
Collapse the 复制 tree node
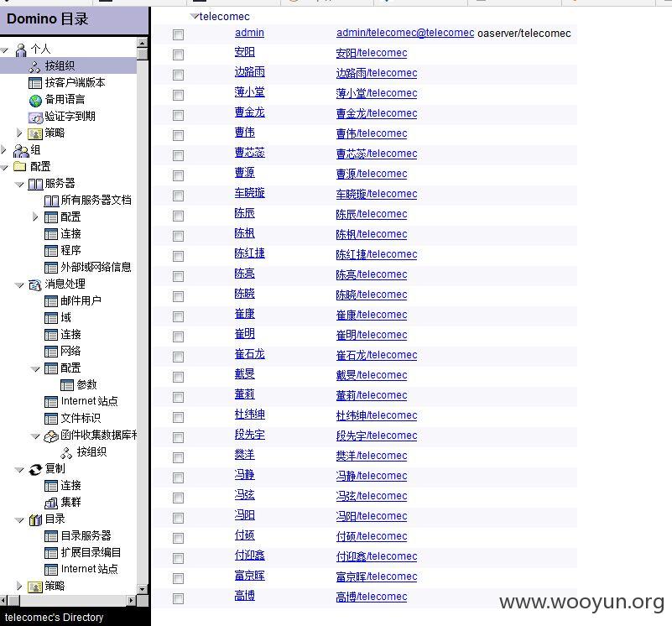coord(19,471)
